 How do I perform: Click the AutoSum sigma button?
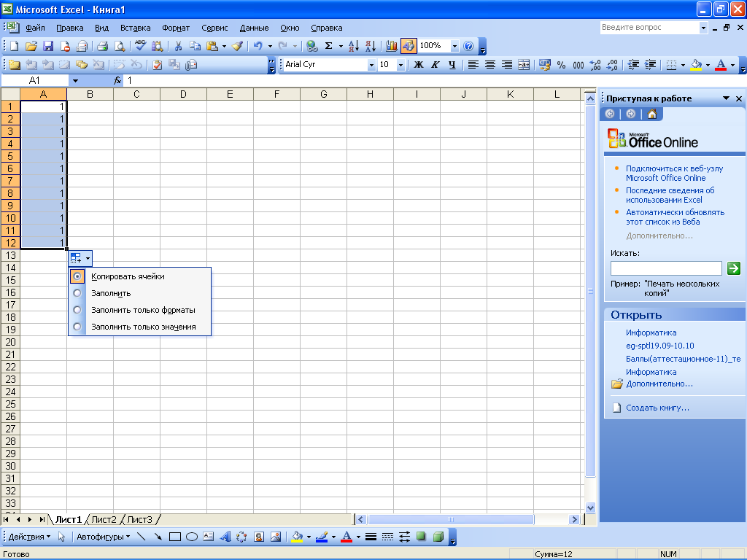coord(328,46)
